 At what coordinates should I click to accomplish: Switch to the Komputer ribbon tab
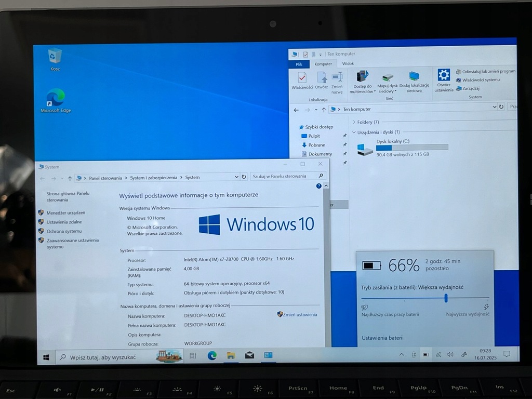click(323, 64)
